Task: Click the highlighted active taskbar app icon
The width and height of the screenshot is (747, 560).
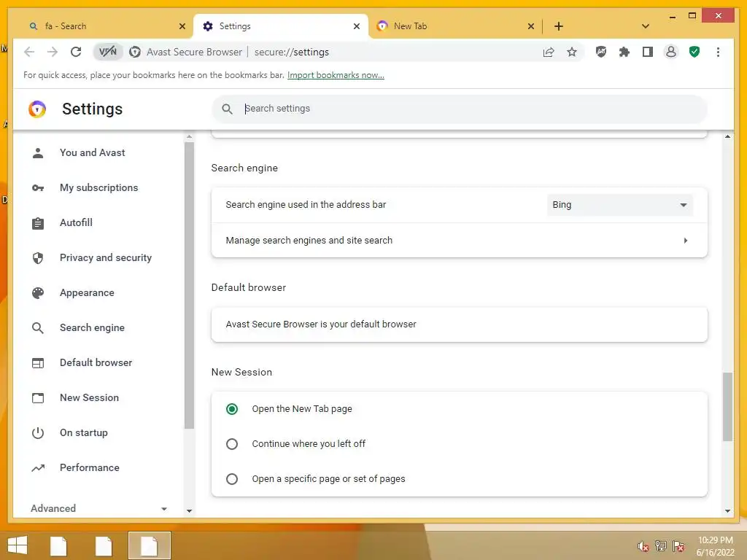Action: [x=149, y=545]
